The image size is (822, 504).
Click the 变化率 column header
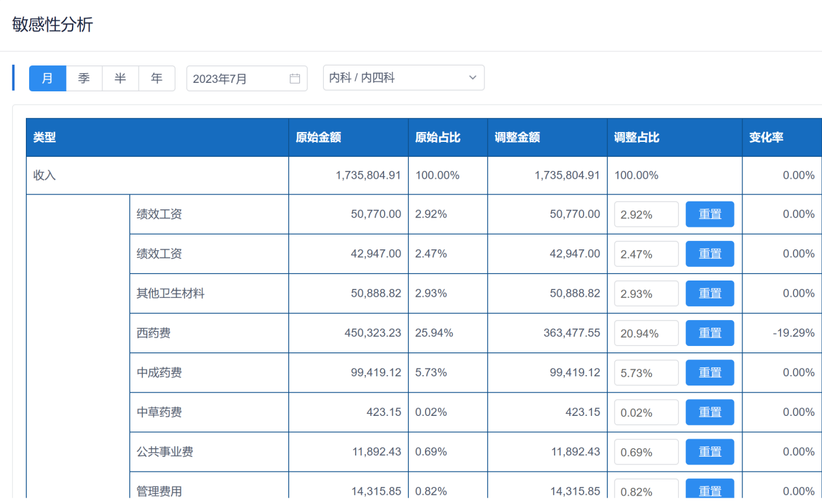(766, 137)
